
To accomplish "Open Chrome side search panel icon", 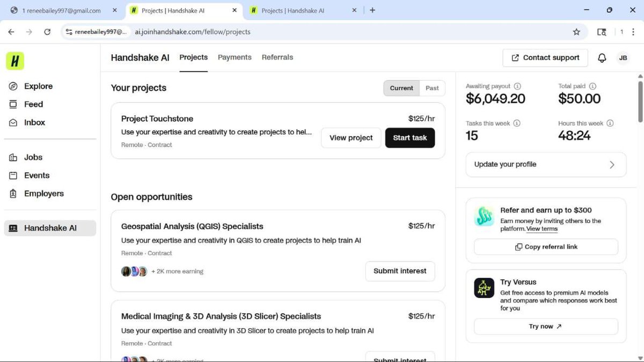I will tap(602, 32).
